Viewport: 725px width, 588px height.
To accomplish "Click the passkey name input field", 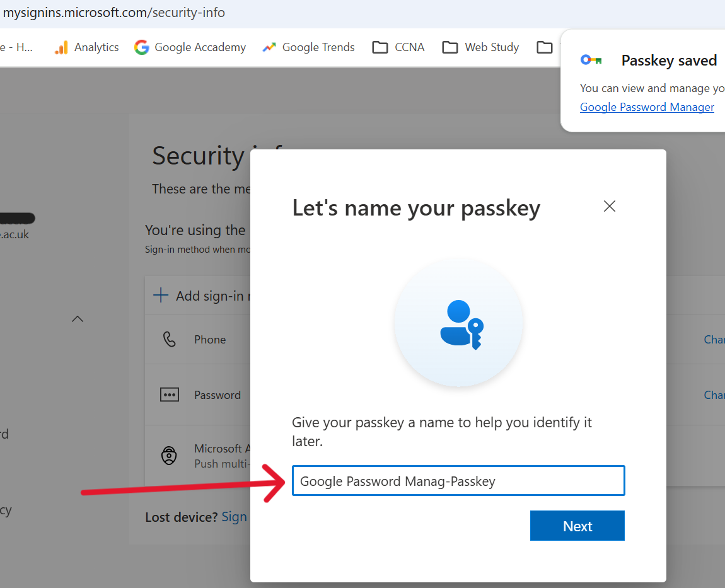I will tap(458, 481).
